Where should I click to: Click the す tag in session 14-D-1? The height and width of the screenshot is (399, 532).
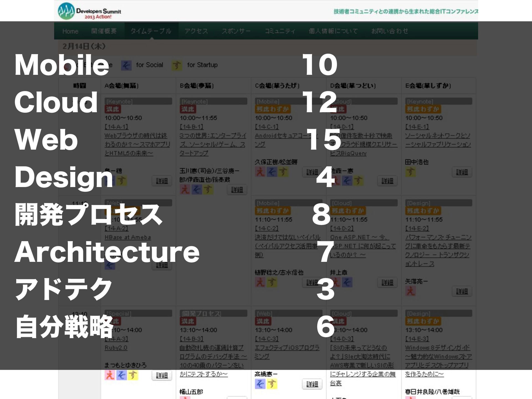coord(358,181)
